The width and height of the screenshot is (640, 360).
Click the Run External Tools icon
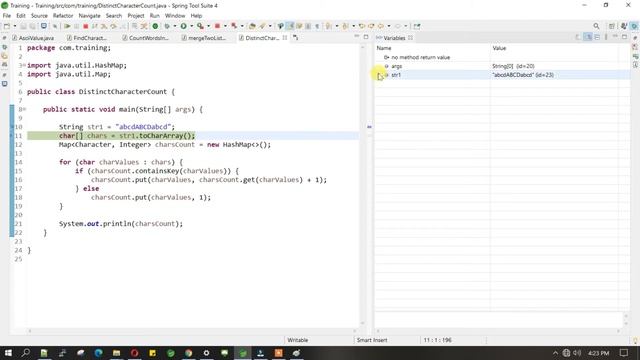coord(200,26)
